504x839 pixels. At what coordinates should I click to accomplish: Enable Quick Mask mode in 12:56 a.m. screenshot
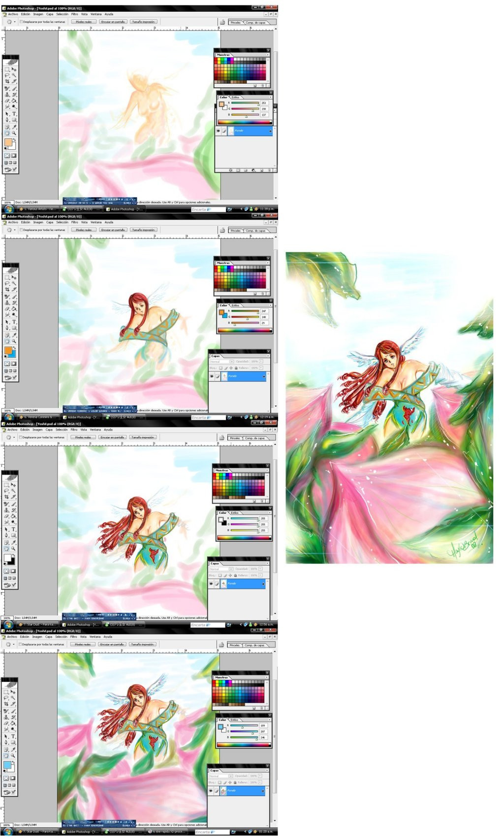14,571
